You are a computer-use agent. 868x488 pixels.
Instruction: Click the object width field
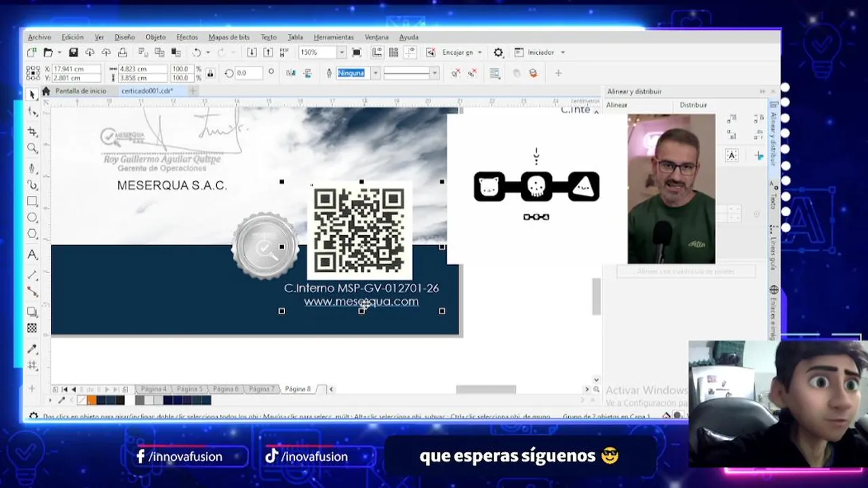pyautogui.click(x=142, y=69)
